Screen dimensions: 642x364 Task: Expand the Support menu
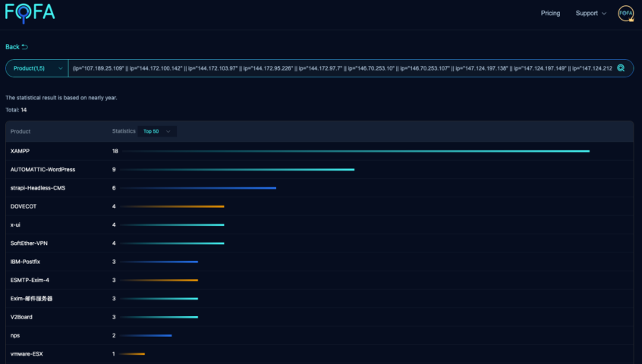click(x=590, y=14)
